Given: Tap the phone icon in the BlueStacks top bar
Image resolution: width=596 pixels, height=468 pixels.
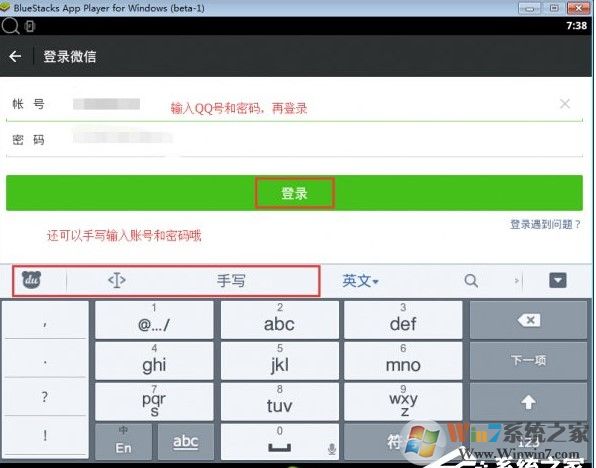Looking at the screenshot, I should [x=30, y=26].
